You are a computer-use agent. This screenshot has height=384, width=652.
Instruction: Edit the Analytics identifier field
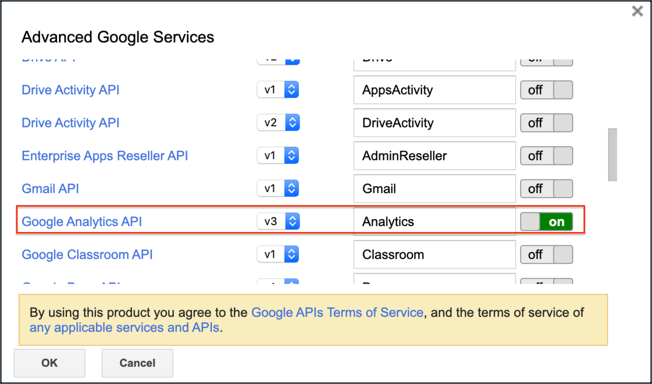pyautogui.click(x=435, y=221)
